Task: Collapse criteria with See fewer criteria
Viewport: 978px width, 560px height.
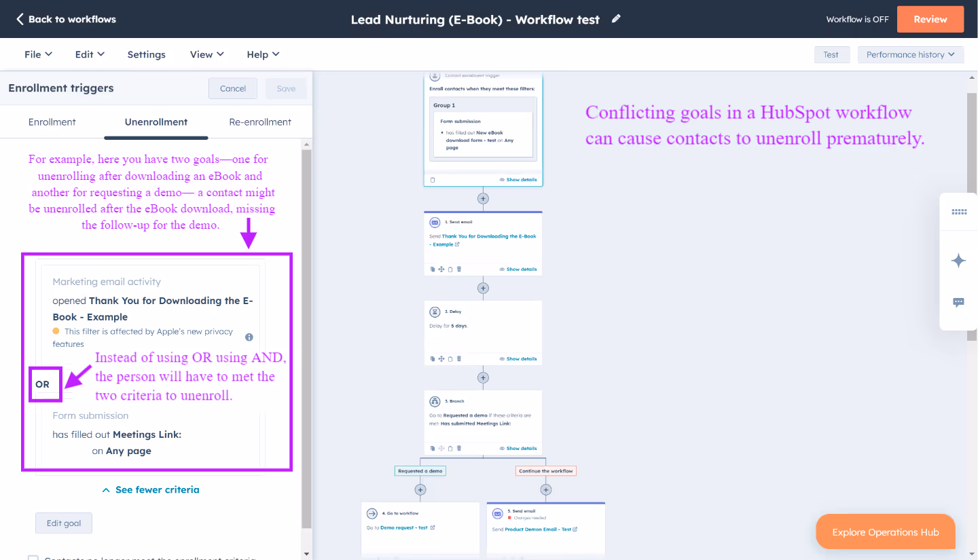Action: click(150, 489)
